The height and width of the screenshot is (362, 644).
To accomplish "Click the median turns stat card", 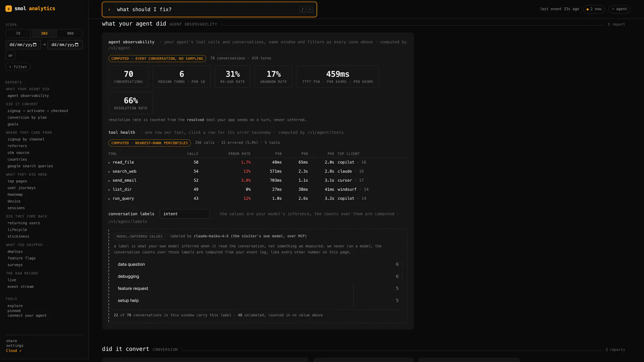I will tap(182, 76).
